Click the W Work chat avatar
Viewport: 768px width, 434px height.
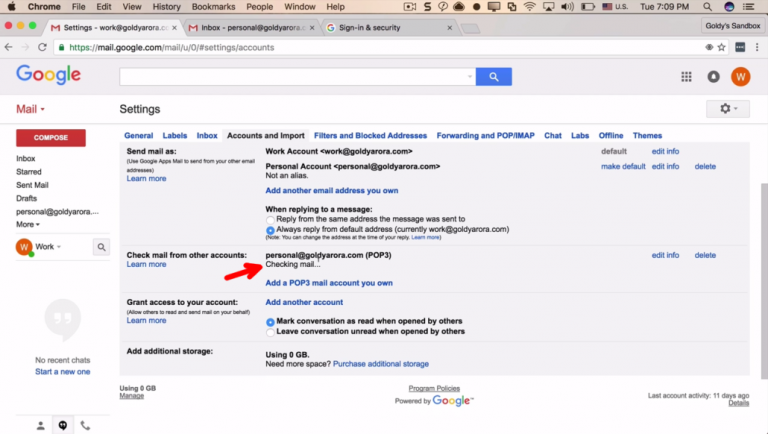pos(24,247)
